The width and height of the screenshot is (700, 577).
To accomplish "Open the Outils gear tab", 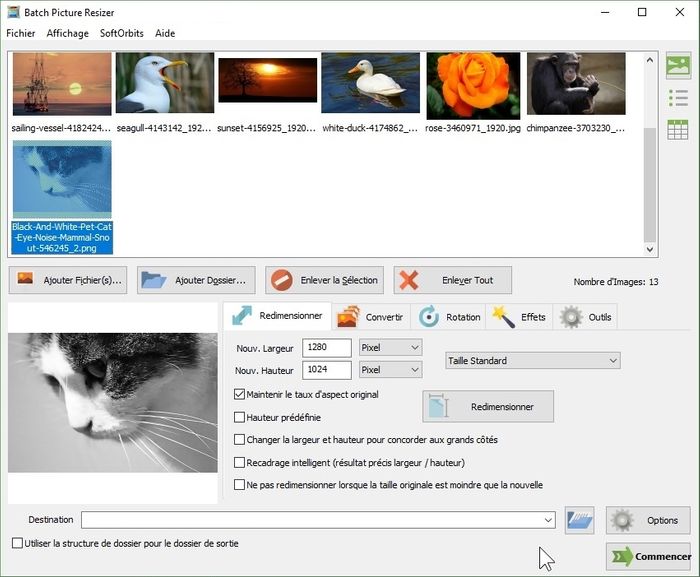I will click(587, 317).
